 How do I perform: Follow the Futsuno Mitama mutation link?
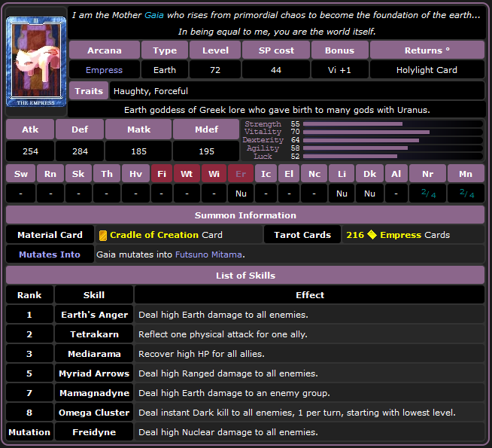pyautogui.click(x=209, y=254)
